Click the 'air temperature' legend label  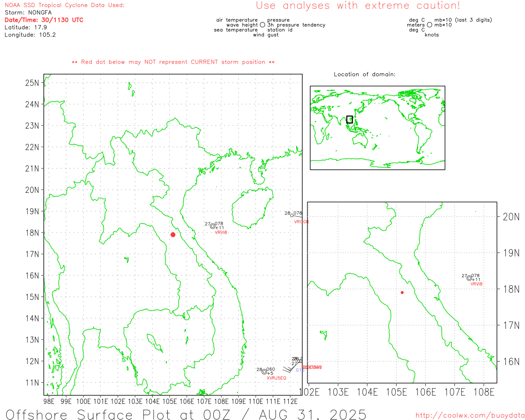click(237, 20)
